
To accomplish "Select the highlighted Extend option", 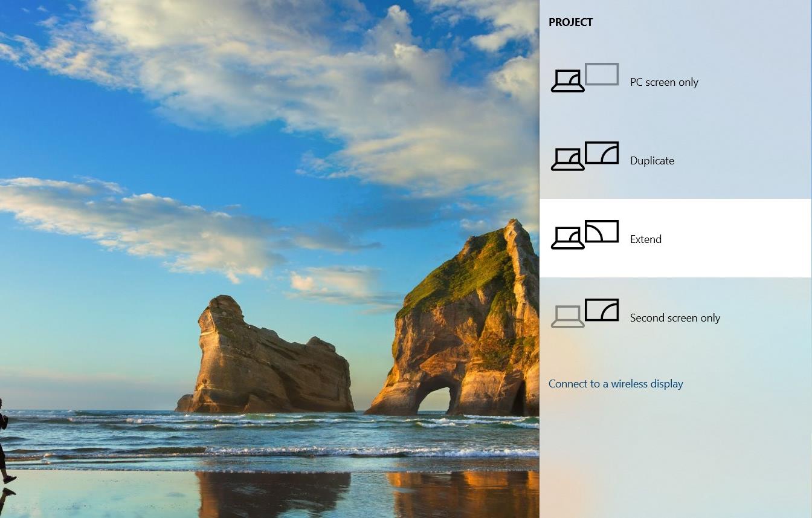I will point(675,238).
